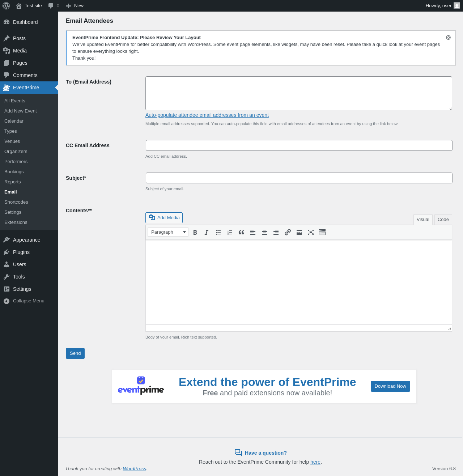Align text right
The image size is (463, 476).
[x=276, y=232]
